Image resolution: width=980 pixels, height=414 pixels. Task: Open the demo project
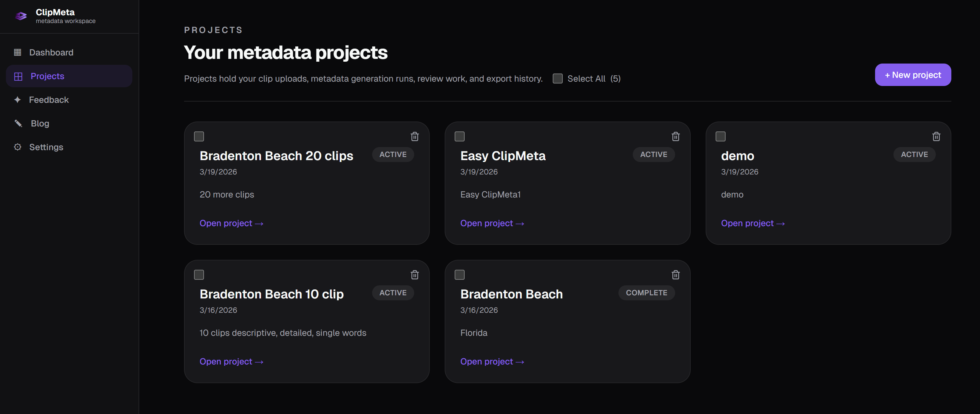(753, 223)
